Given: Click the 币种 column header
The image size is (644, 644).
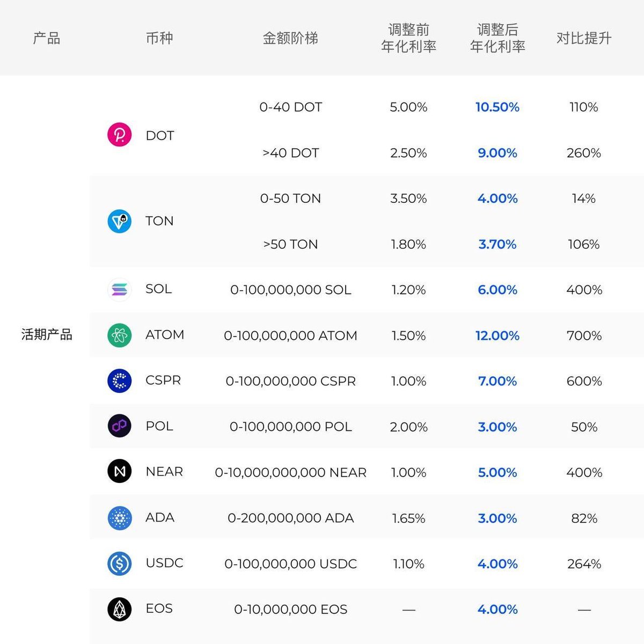Looking at the screenshot, I should (x=159, y=38).
